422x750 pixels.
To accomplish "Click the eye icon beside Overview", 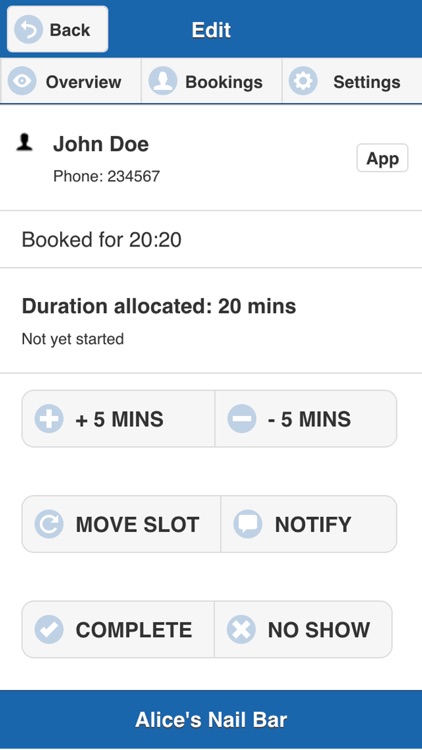I will pos(22,81).
